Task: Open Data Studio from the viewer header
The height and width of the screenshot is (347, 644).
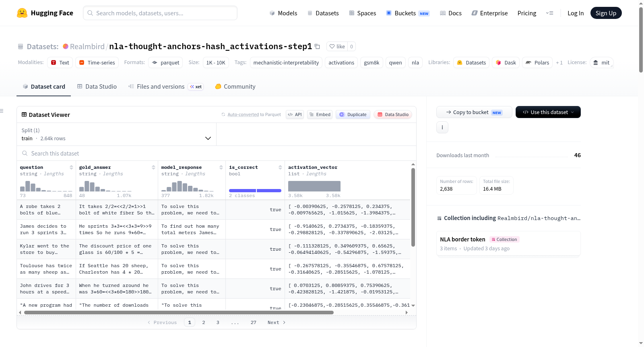Action: [393, 114]
